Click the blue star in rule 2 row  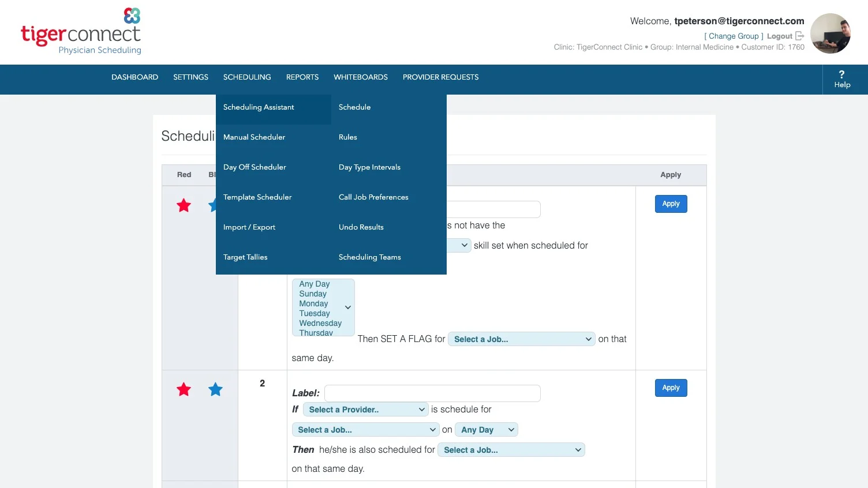point(215,389)
